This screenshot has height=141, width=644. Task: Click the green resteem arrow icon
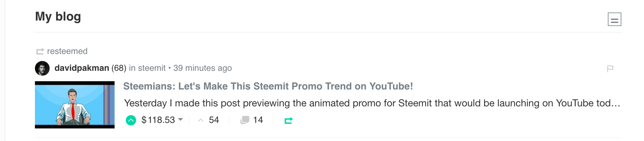click(x=289, y=120)
